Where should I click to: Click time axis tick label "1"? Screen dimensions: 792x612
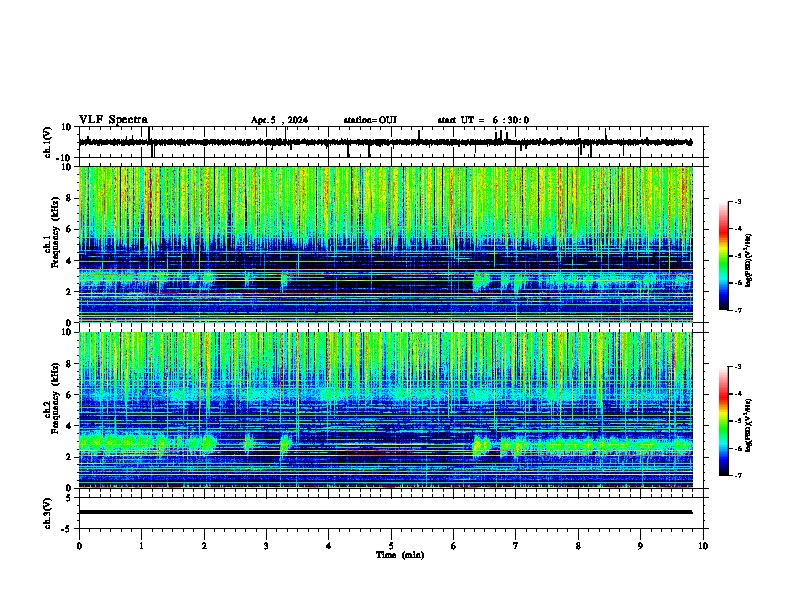[x=141, y=546]
